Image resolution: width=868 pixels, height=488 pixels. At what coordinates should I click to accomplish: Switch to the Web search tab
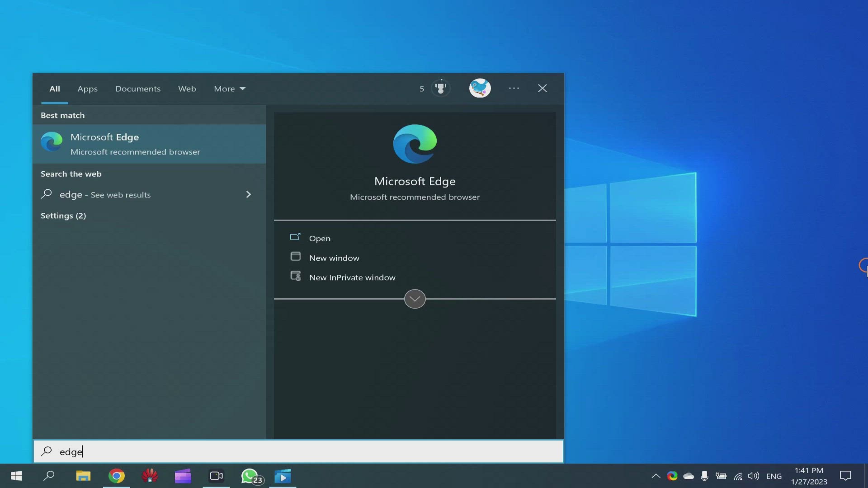(187, 89)
